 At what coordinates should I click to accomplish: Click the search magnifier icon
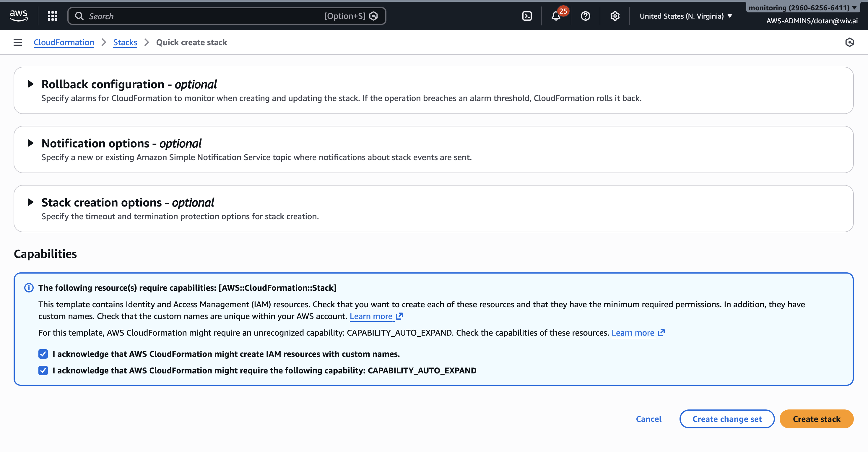click(80, 16)
